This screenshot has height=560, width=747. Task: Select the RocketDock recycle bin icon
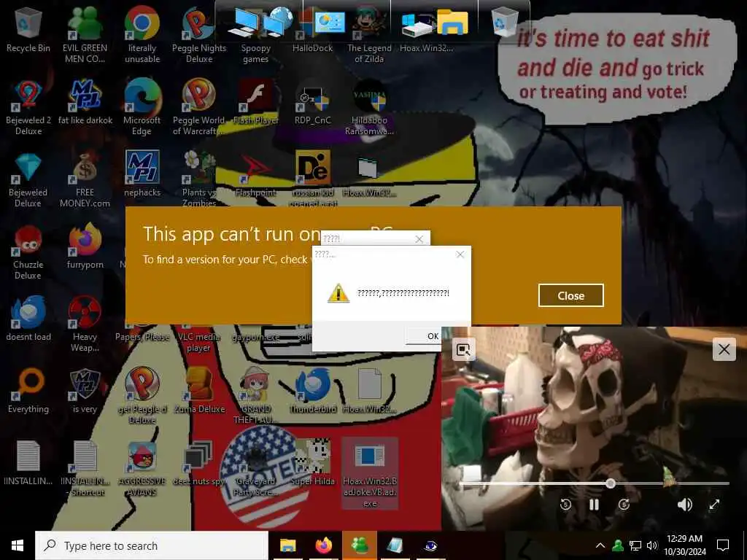coord(504,22)
